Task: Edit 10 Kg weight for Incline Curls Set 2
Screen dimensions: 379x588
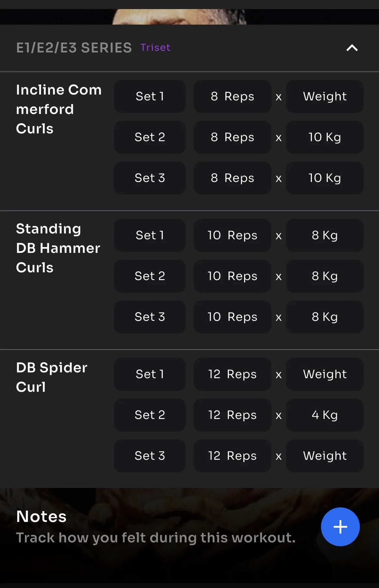Action: tap(325, 137)
